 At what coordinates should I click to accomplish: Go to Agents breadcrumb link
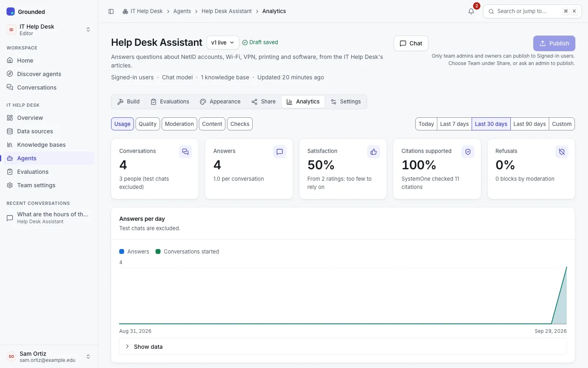182,11
